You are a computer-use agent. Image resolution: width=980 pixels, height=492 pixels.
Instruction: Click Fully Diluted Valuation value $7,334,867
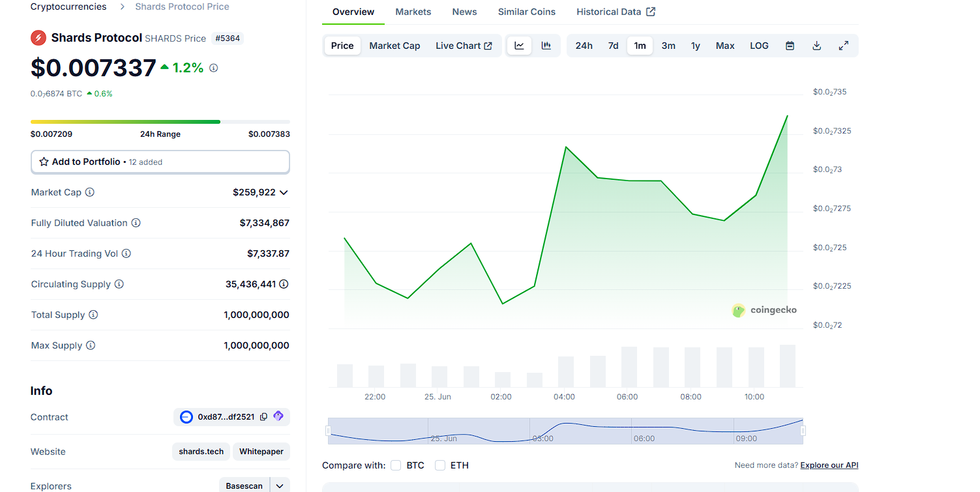pos(265,223)
